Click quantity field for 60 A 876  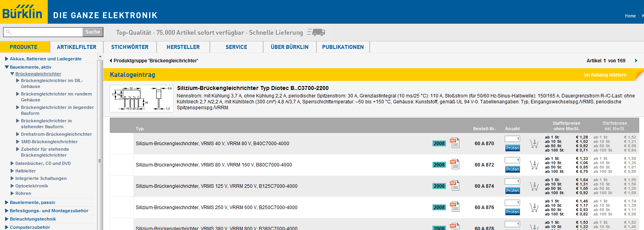click(x=512, y=203)
